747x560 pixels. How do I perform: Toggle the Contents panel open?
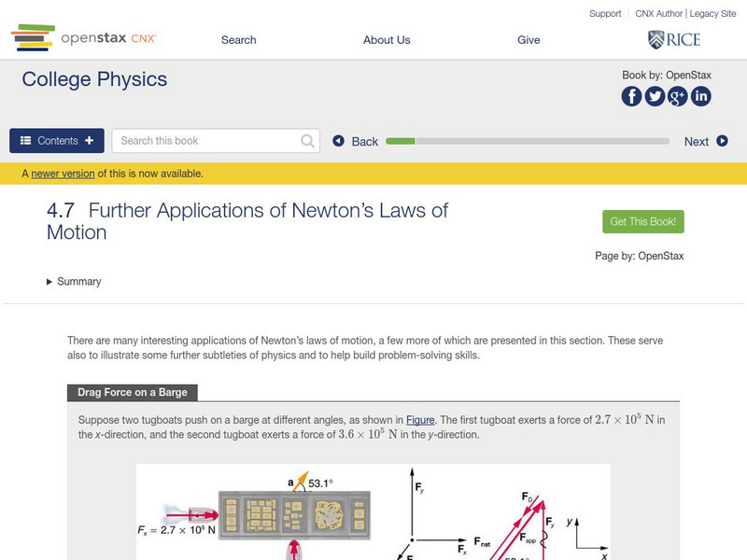pyautogui.click(x=57, y=141)
